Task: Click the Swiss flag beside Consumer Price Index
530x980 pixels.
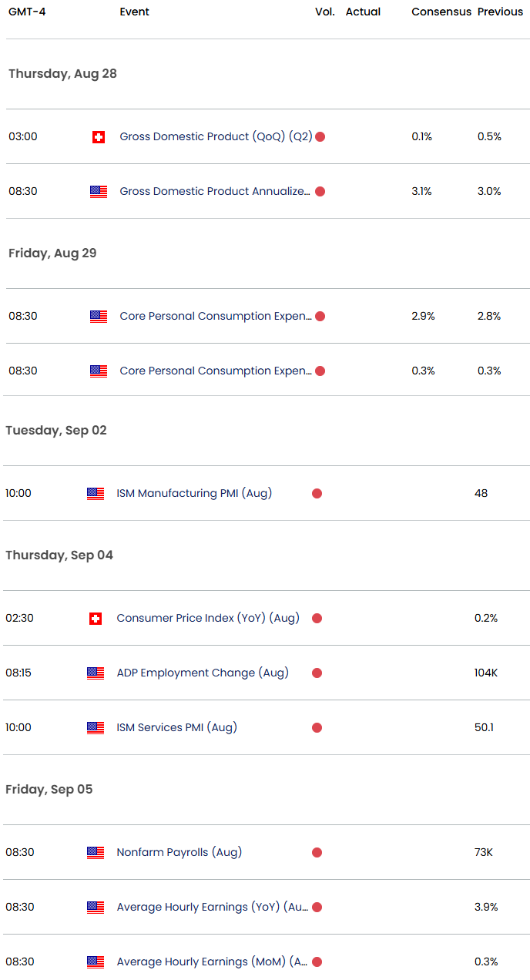Action: (x=96, y=619)
